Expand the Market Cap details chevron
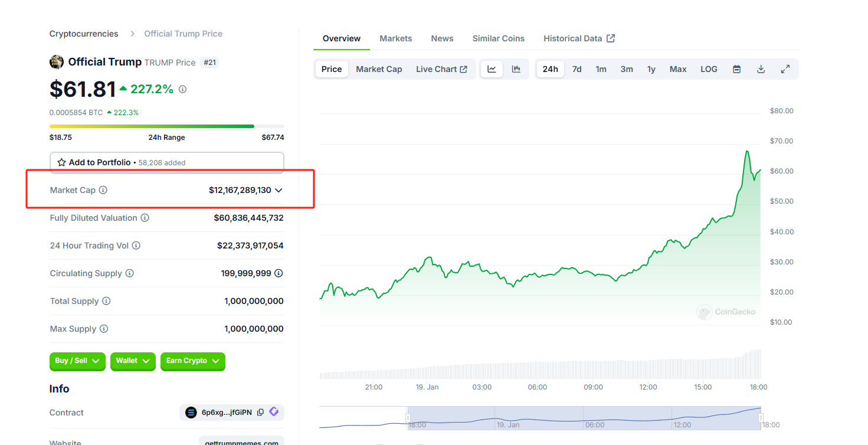 pos(279,190)
